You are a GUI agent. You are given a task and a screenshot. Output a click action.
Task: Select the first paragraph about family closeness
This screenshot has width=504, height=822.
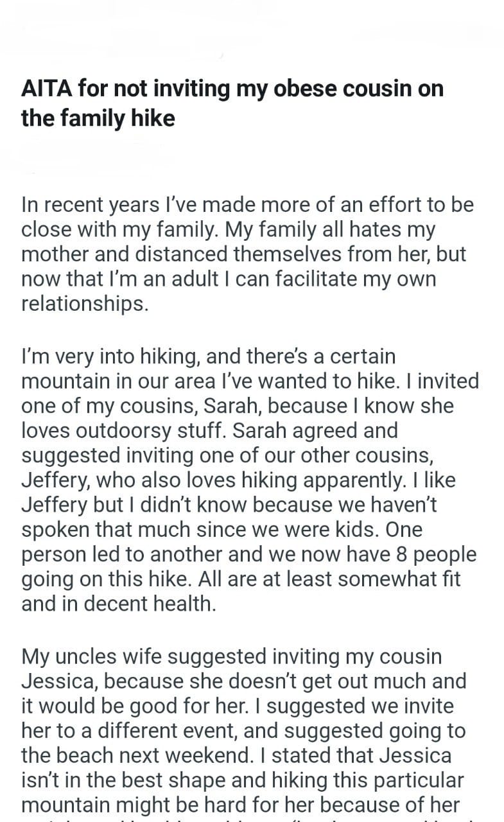(247, 254)
